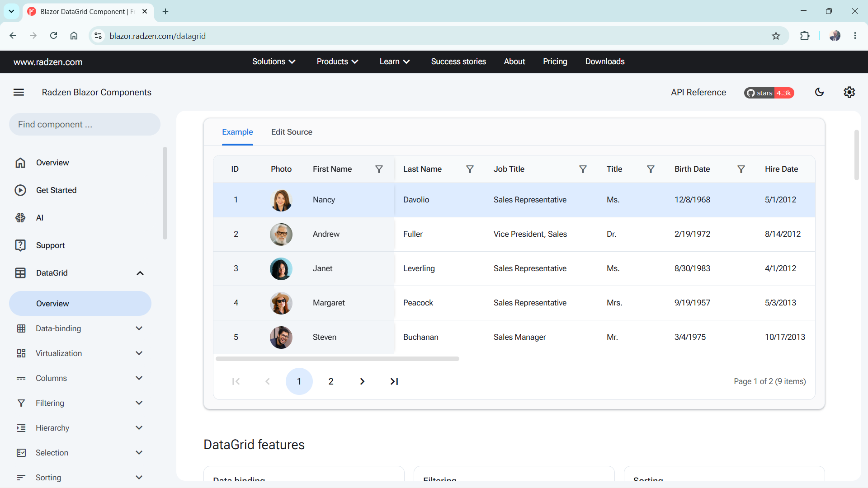Viewport: 868px width, 488px height.
Task: Select grid page 1 button
Action: pyautogui.click(x=299, y=381)
